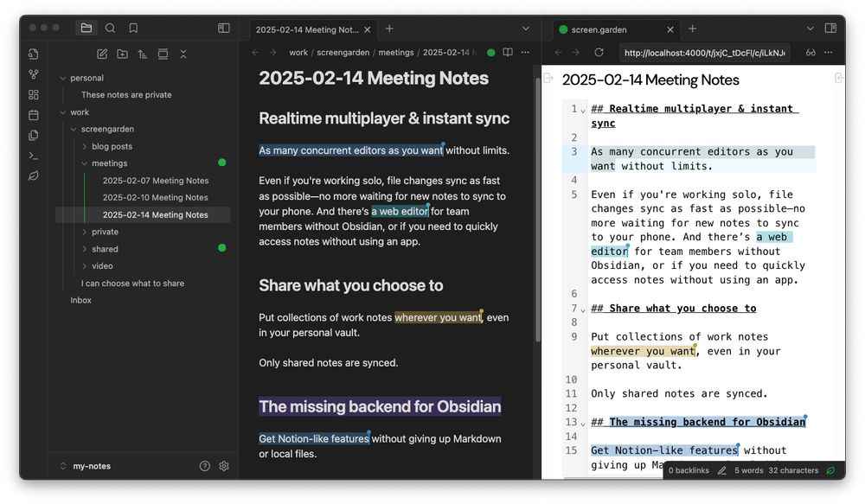Viewport: 865px width, 504px height.
Task: Toggle auto-reveal current file icon
Action: point(163,54)
